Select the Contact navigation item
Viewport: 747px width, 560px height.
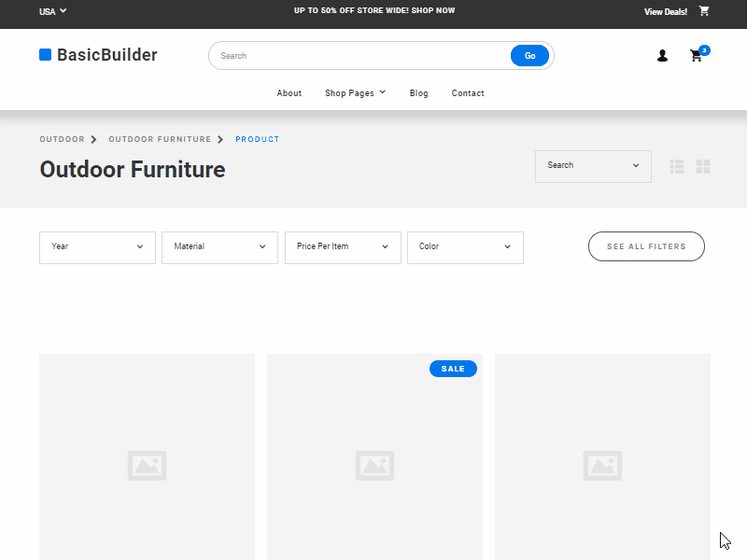[x=468, y=92]
